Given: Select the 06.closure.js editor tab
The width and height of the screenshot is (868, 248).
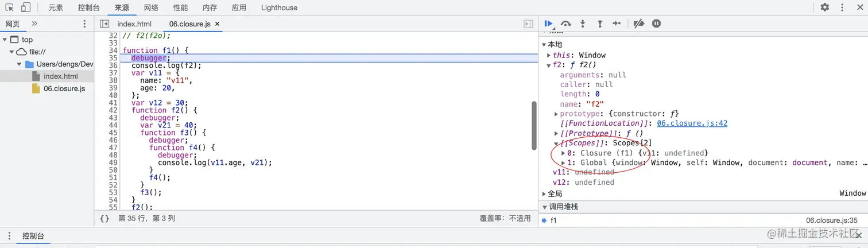Looking at the screenshot, I should [x=190, y=24].
